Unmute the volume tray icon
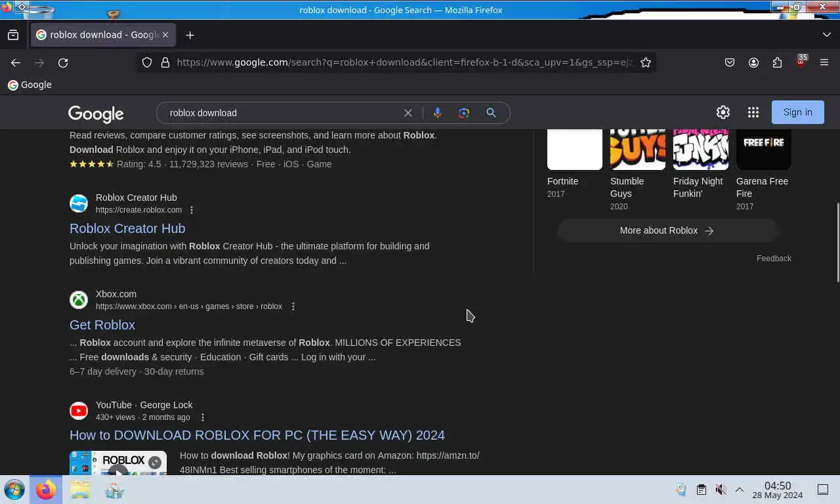The image size is (840, 504). [721, 490]
